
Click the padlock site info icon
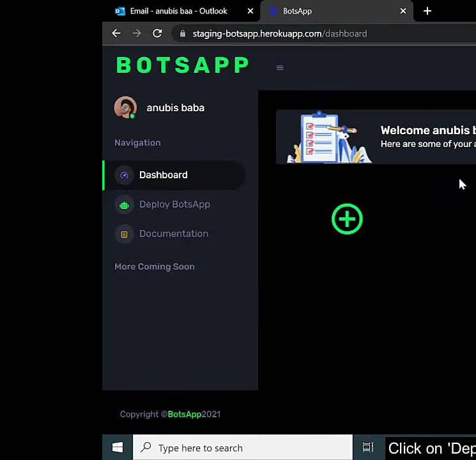(x=183, y=33)
